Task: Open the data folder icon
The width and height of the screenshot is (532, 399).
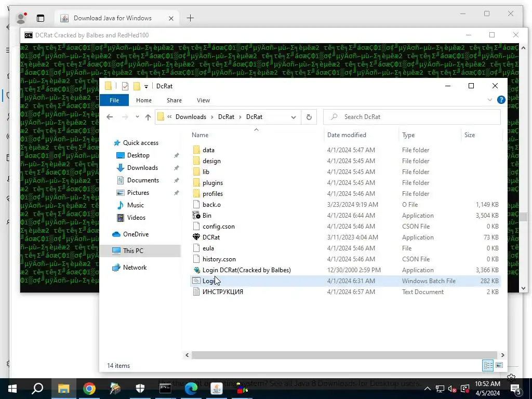Action: coord(196,150)
